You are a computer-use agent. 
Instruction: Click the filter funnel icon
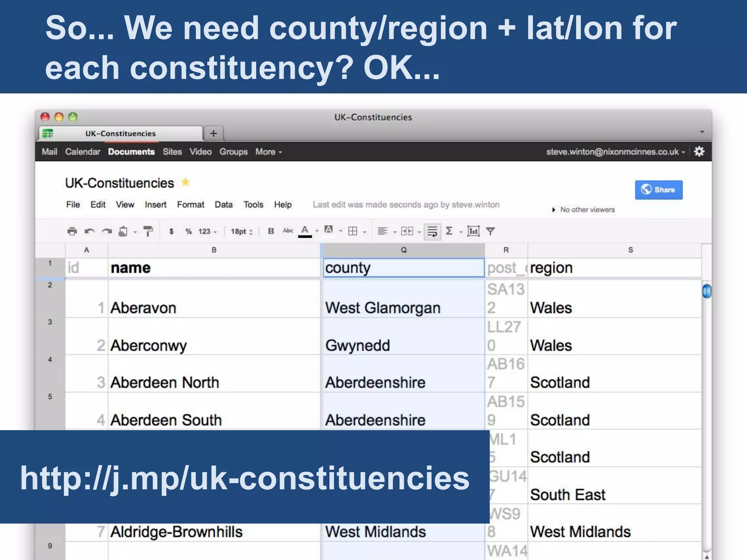[x=491, y=231]
